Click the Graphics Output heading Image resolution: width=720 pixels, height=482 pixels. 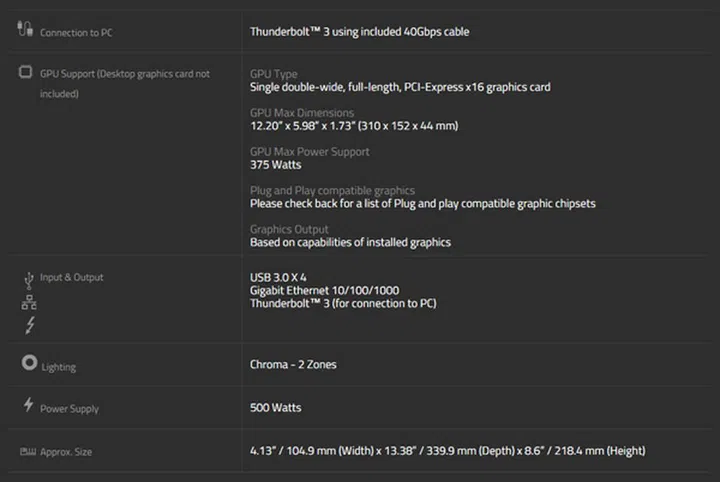289,229
